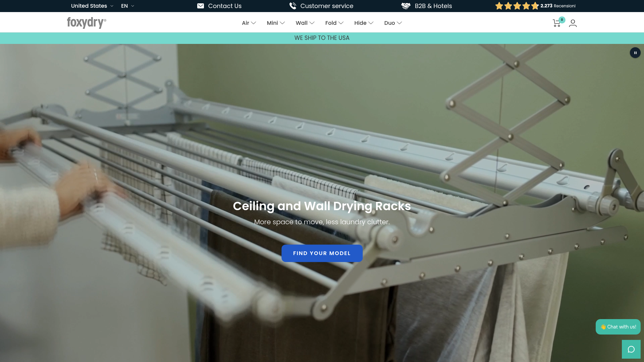This screenshot has width=644, height=362.
Task: View the 2.273 Recensioni reviews
Action: (x=558, y=6)
